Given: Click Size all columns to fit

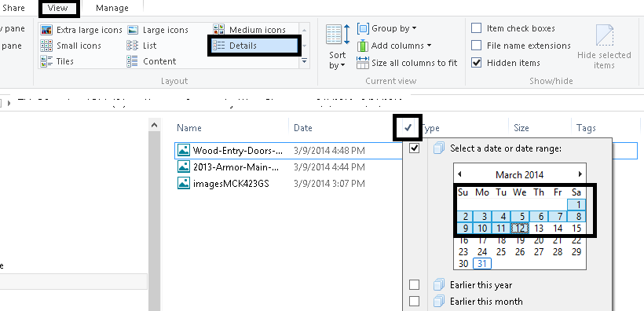Looking at the screenshot, I should tap(407, 63).
